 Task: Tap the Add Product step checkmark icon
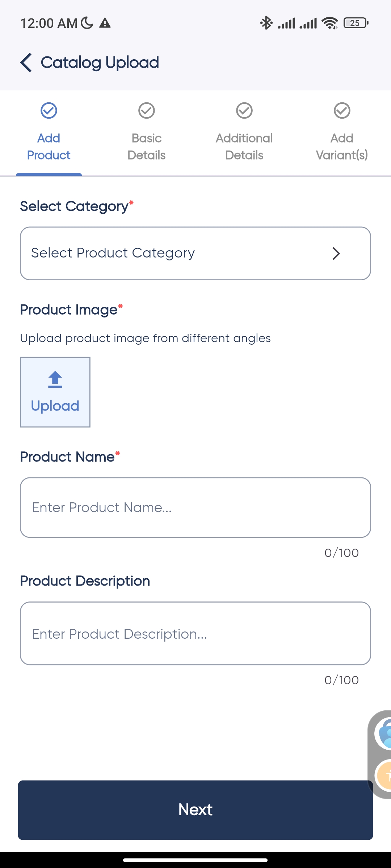pyautogui.click(x=49, y=111)
